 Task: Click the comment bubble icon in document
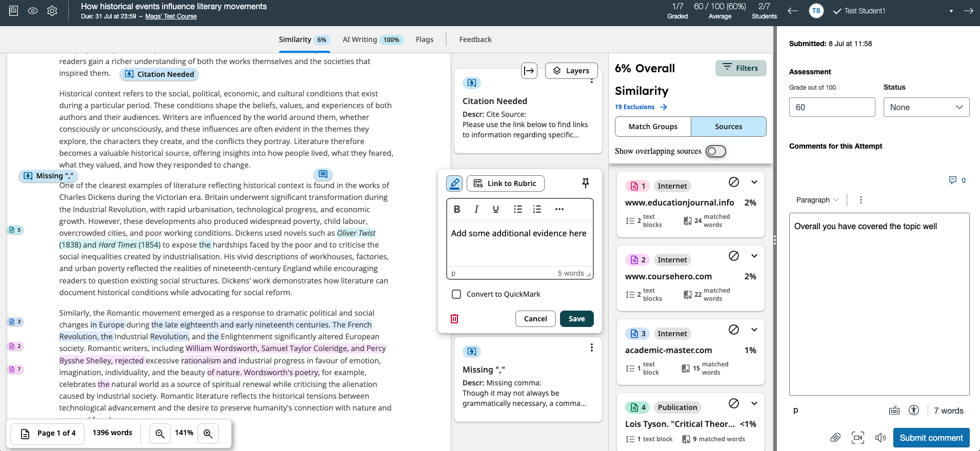click(x=323, y=174)
